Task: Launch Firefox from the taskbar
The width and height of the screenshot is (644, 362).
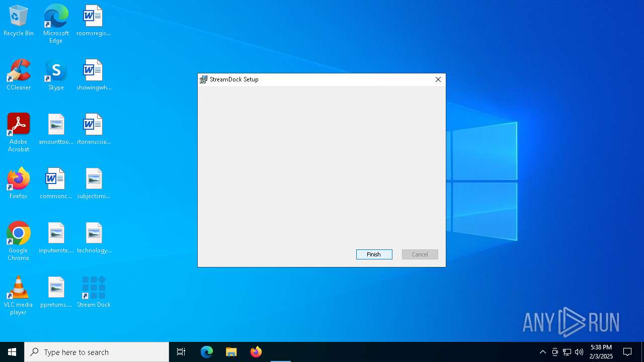Action: (256, 352)
